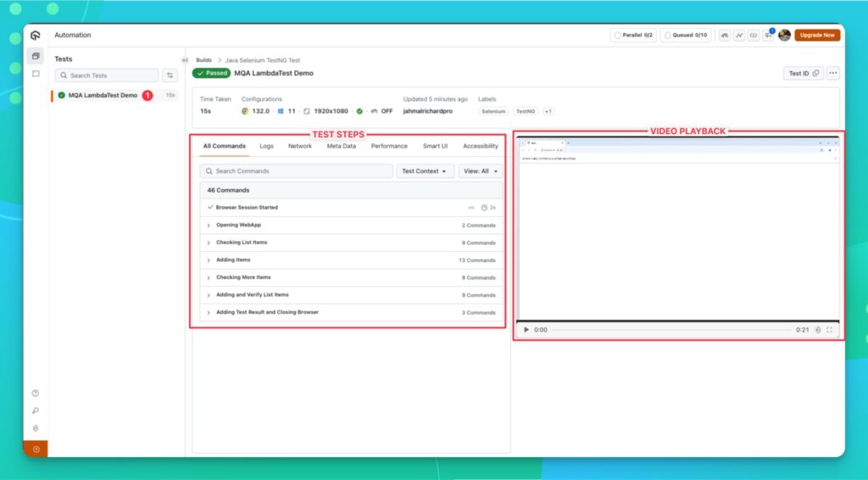Click the Parallel 0/2 indicator
This screenshot has height=480, width=868.
pyautogui.click(x=633, y=35)
